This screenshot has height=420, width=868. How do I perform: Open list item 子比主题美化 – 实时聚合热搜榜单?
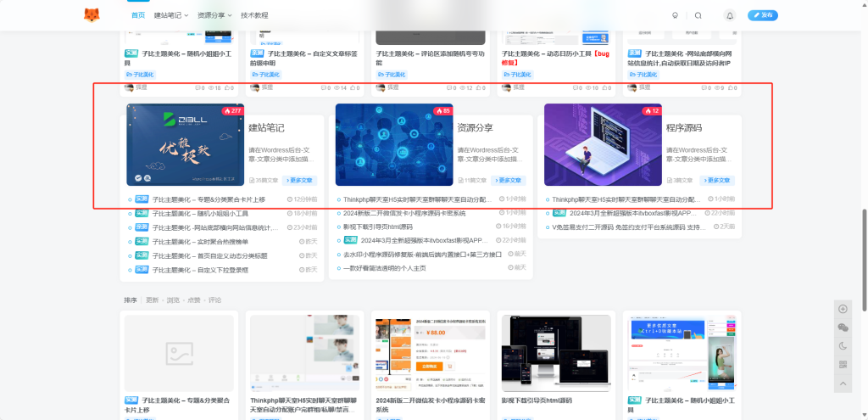click(x=200, y=242)
